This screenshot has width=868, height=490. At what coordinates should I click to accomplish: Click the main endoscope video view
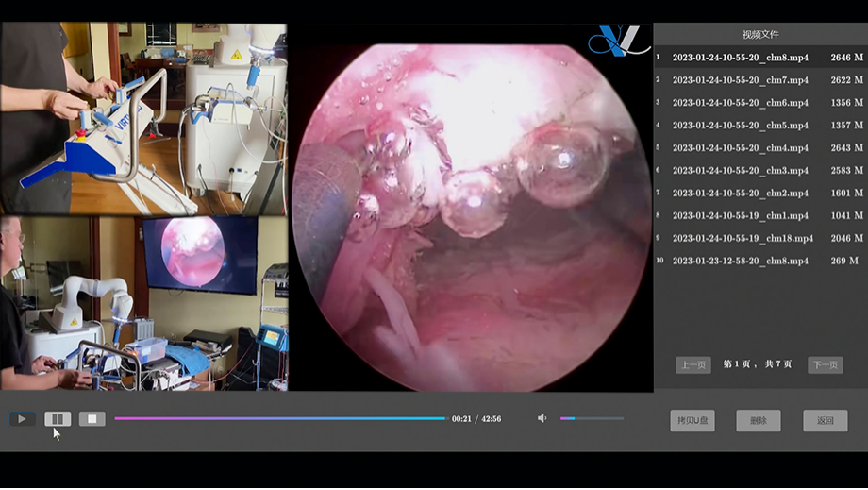click(470, 208)
